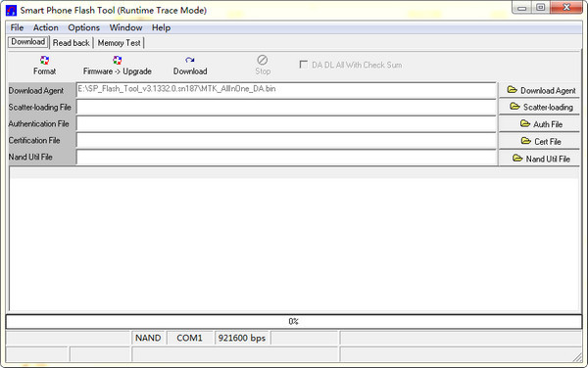The width and height of the screenshot is (588, 368).
Task: Click the NAND status bar entry
Action: click(x=148, y=338)
